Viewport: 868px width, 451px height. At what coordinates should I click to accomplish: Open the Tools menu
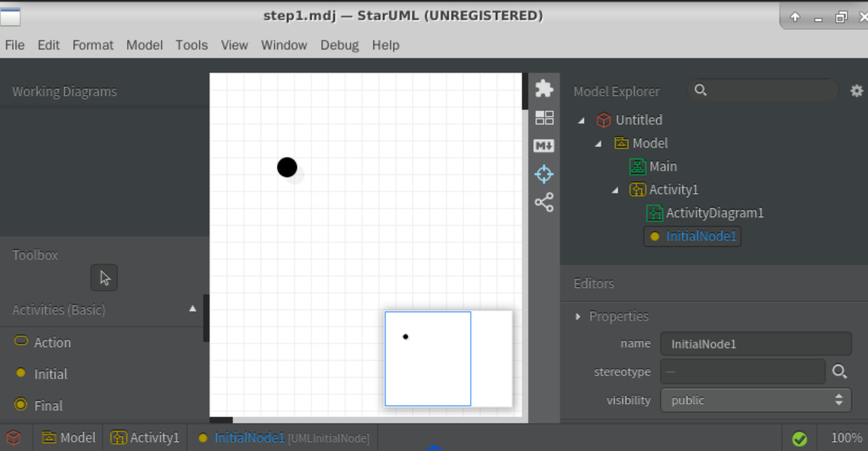(191, 45)
